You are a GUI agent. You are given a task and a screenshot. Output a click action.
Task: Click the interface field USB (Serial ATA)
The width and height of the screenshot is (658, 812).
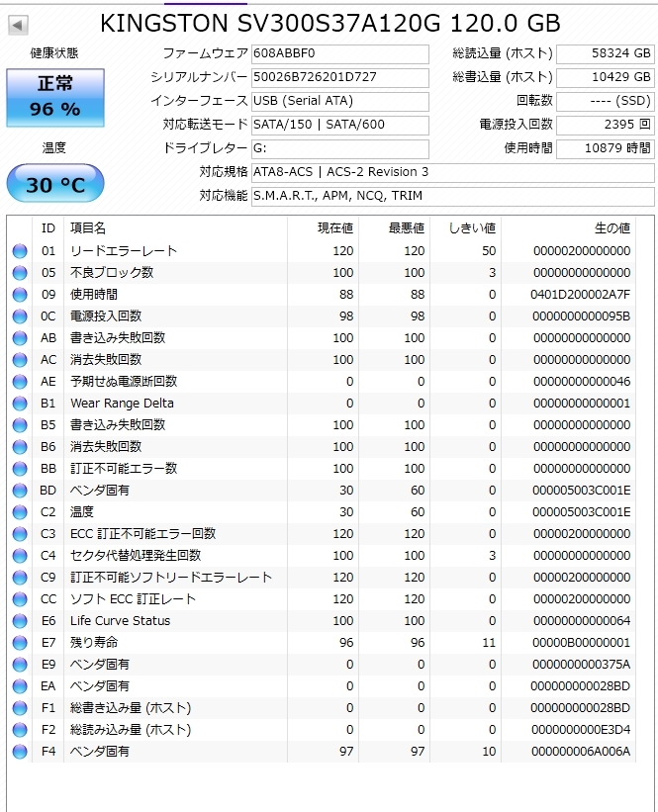(339, 102)
